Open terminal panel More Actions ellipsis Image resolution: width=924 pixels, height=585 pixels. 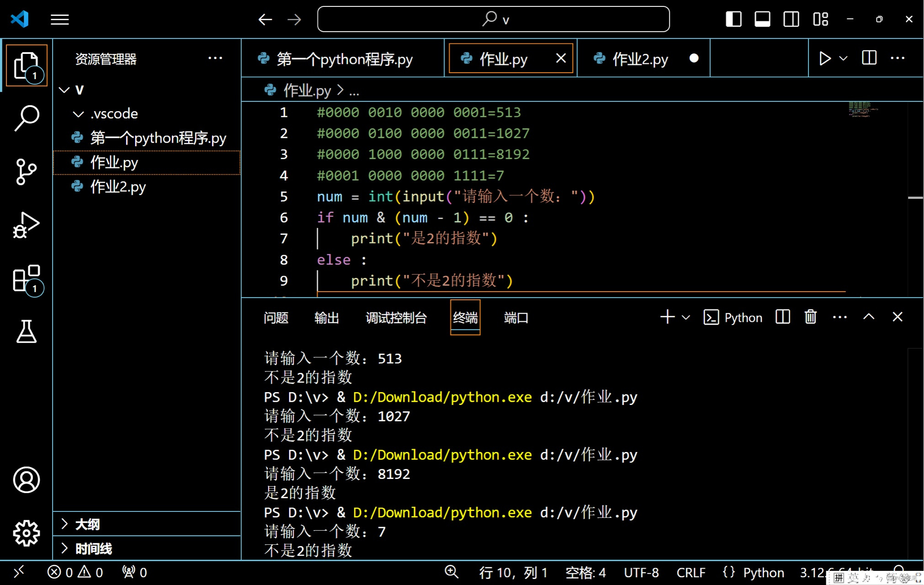pyautogui.click(x=840, y=317)
